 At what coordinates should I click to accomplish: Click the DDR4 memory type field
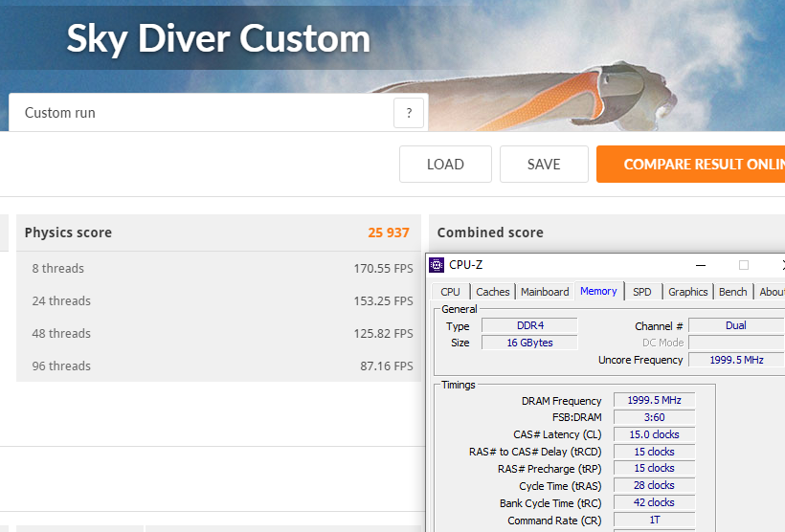click(x=529, y=326)
